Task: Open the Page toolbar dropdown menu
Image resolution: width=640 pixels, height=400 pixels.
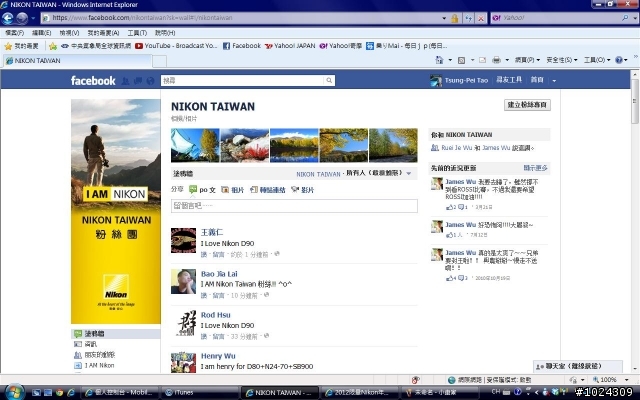Action: 527,60
